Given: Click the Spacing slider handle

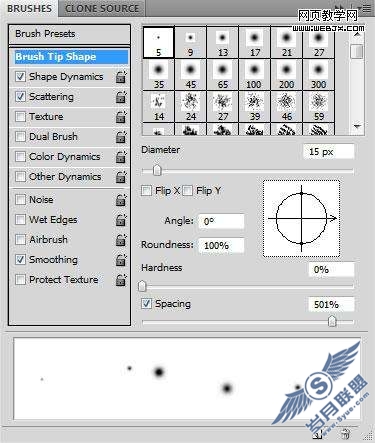Looking at the screenshot, I should [x=332, y=321].
